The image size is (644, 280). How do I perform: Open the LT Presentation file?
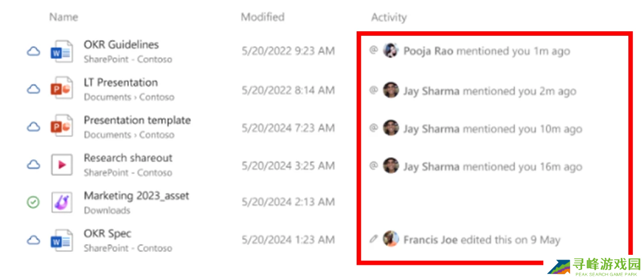[121, 83]
